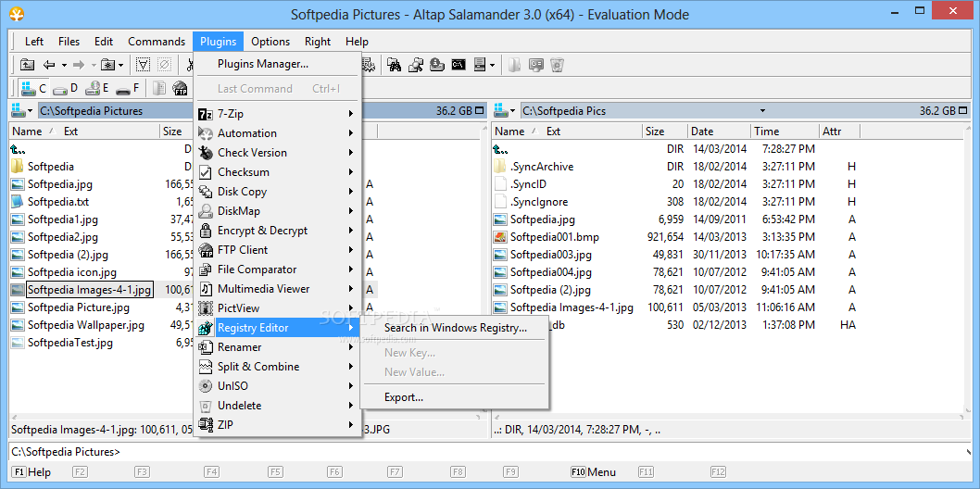
Task: Open the hot paths folder icon
Action: pos(108,64)
